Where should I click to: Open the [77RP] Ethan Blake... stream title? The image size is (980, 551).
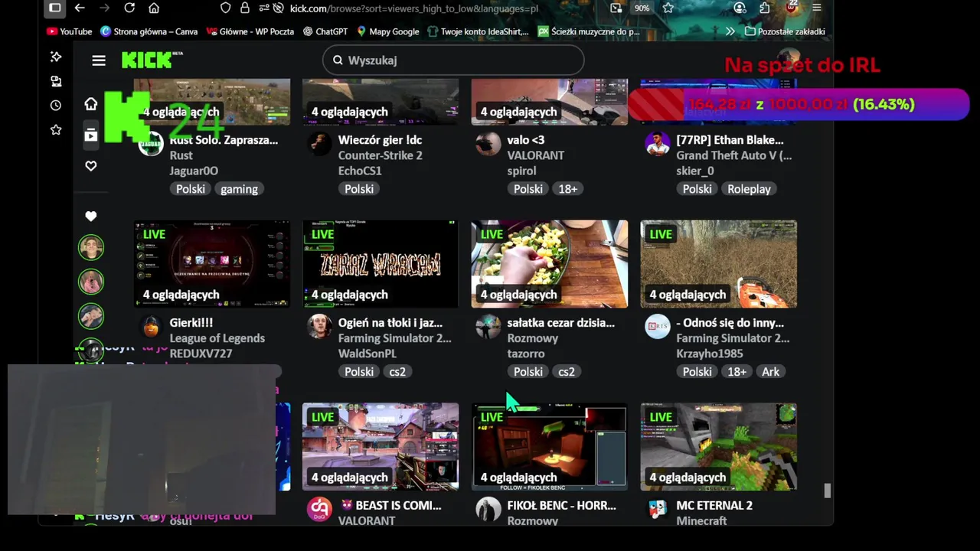730,140
